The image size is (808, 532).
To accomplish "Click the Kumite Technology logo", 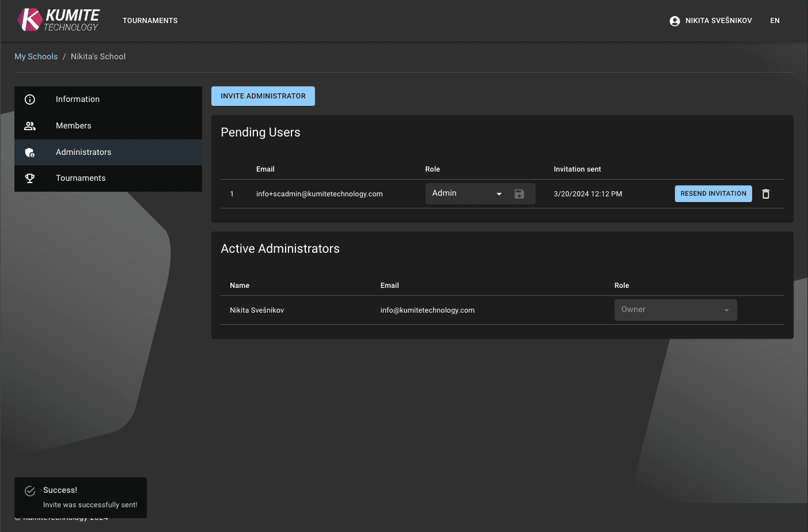I will pyautogui.click(x=58, y=20).
